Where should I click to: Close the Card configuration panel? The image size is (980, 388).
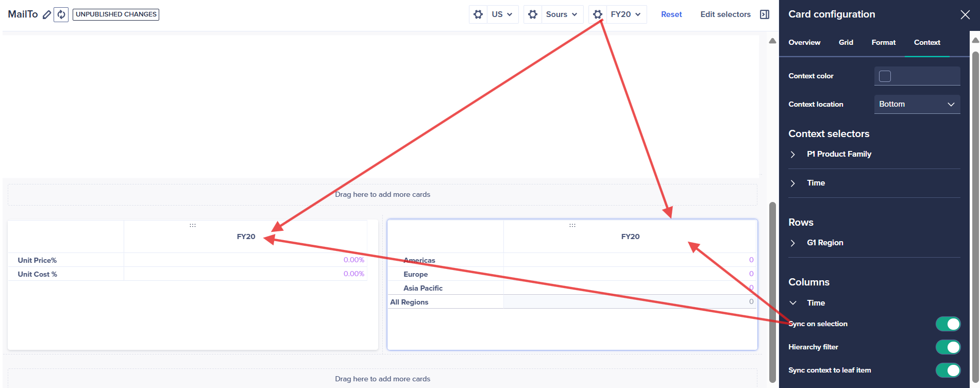(x=965, y=14)
